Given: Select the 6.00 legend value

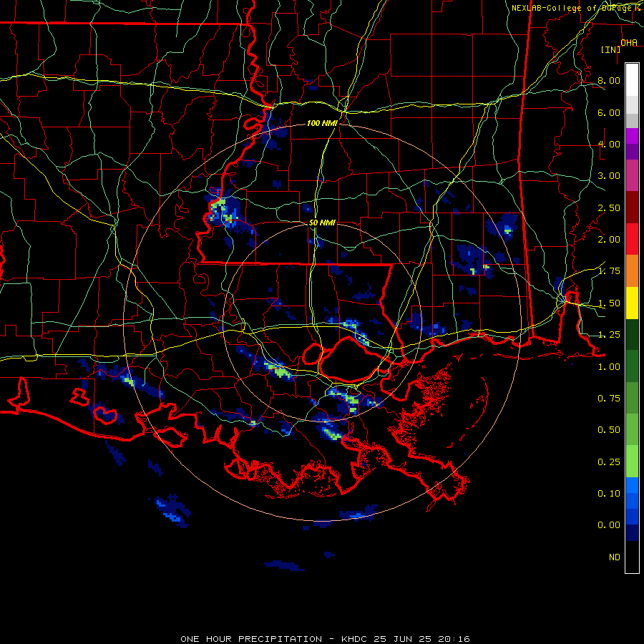Looking at the screenshot, I should coord(609,112).
